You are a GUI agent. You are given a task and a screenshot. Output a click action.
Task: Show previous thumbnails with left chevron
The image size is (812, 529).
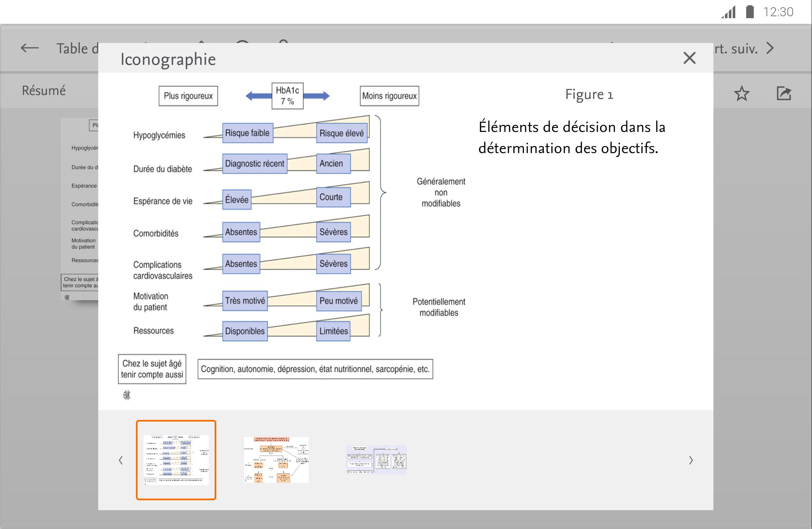(x=121, y=460)
